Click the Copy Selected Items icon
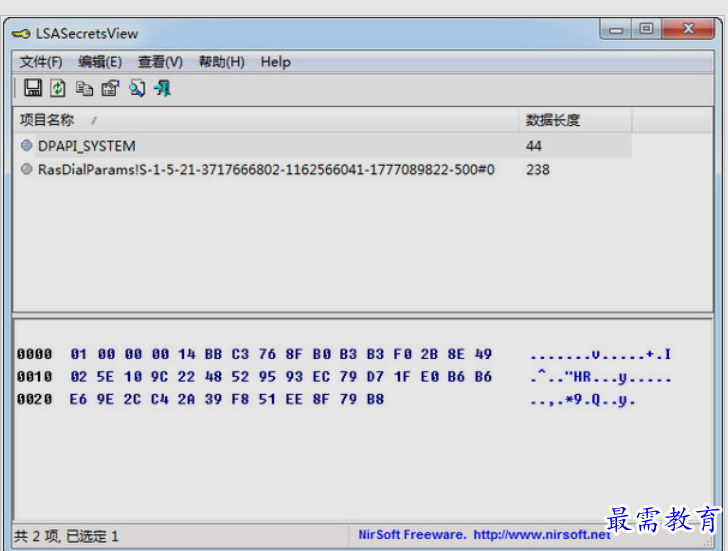This screenshot has height=551, width=728. point(84,88)
